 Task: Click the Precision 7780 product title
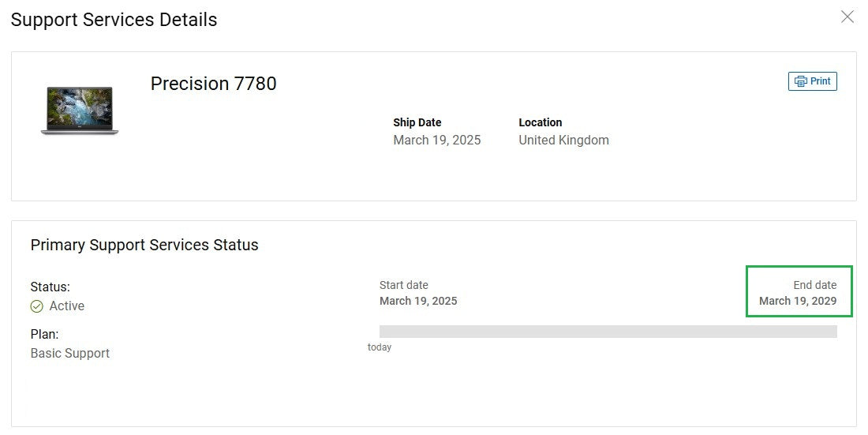pos(213,84)
